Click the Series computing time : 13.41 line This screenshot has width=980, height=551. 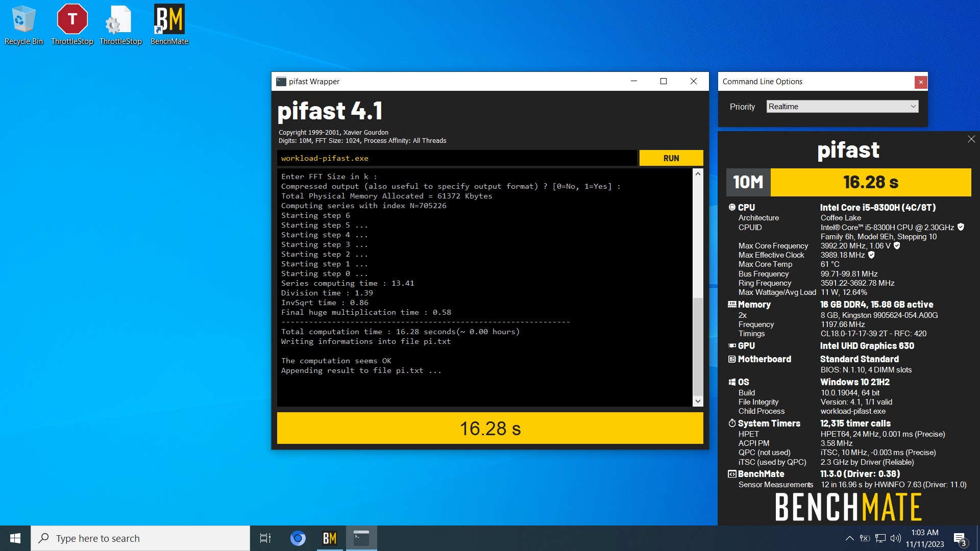point(348,283)
